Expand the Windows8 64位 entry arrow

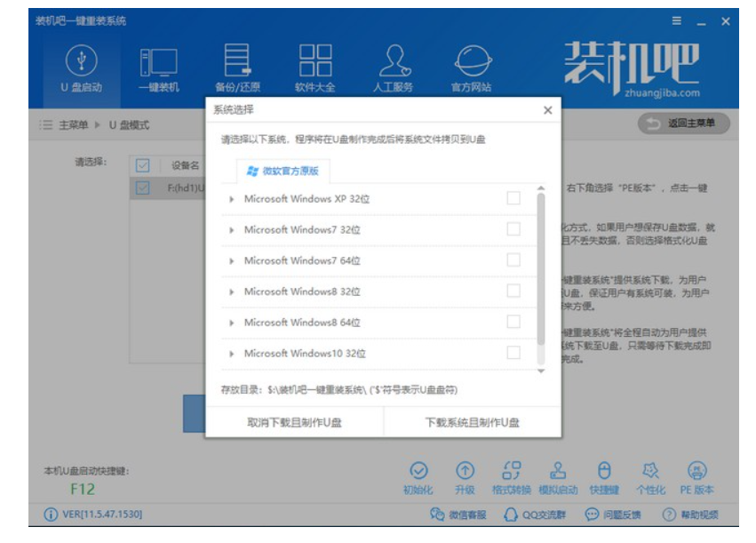point(232,323)
